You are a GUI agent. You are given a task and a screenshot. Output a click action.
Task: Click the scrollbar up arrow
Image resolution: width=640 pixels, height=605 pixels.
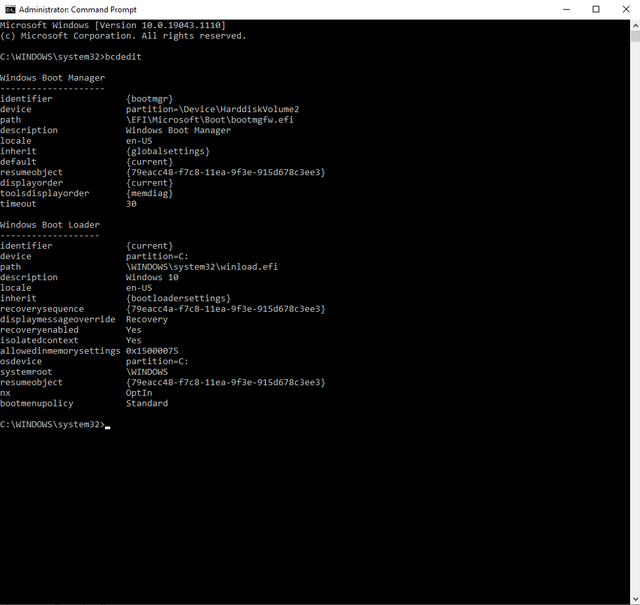coord(635,25)
